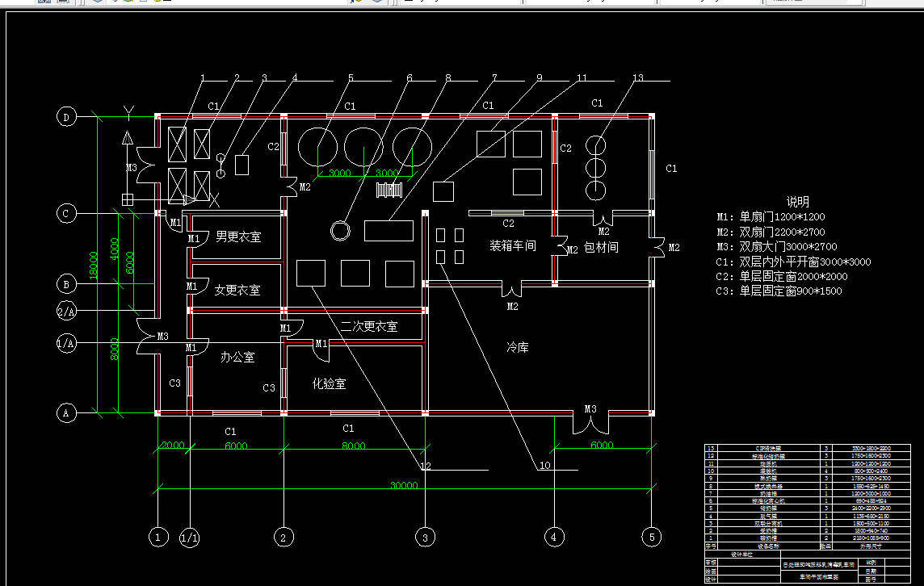924x586 pixels.
Task: Click equipment callout number 11
Action: [x=582, y=77]
